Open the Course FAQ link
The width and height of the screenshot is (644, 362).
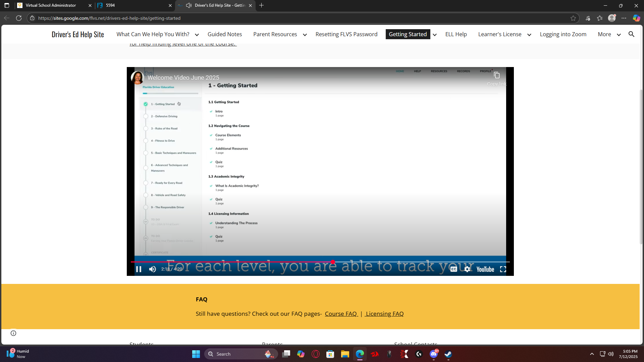point(341,314)
